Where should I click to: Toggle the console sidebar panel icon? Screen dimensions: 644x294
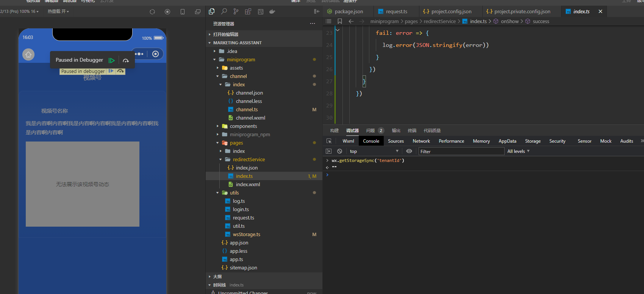click(x=329, y=151)
